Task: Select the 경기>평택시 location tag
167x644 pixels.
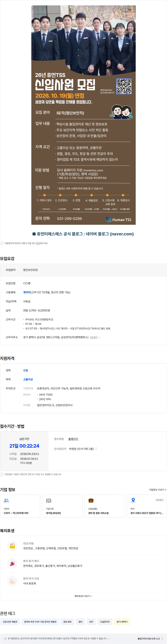Action: pos(122,622)
